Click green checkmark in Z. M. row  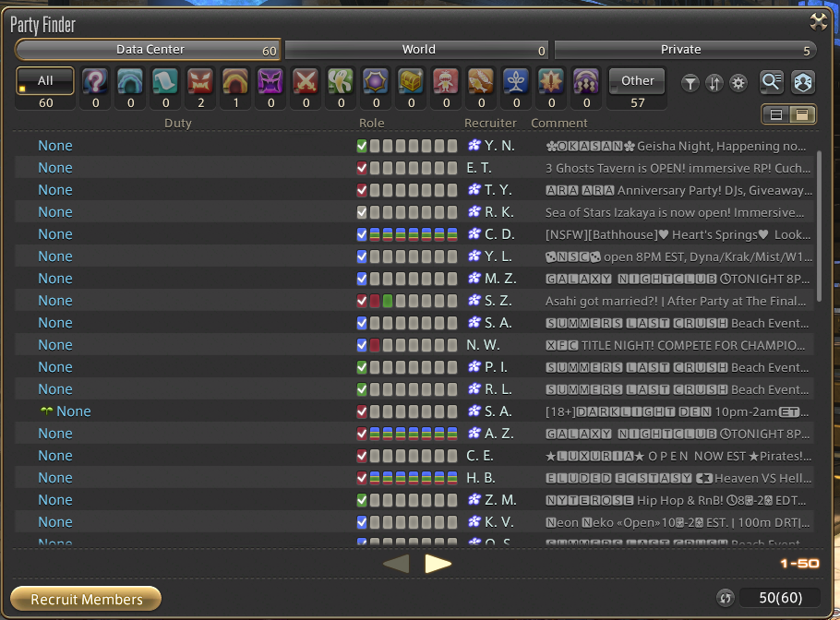pyautogui.click(x=362, y=499)
